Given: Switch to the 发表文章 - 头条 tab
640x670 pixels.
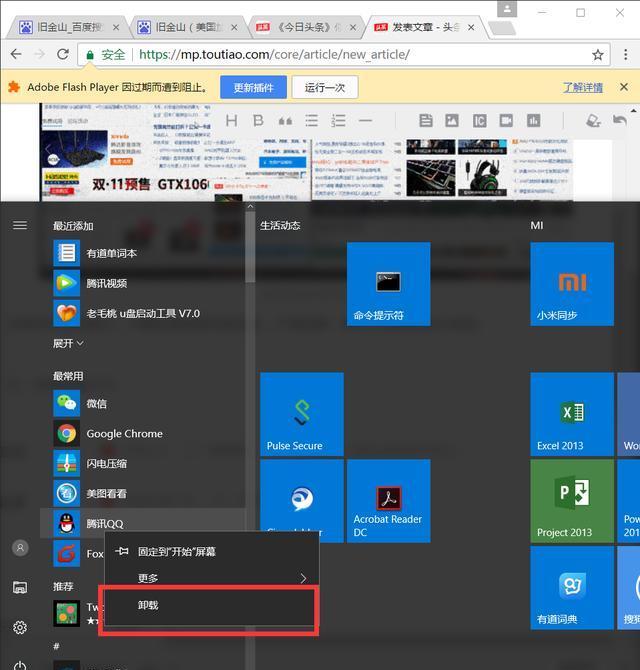Looking at the screenshot, I should tap(423, 27).
